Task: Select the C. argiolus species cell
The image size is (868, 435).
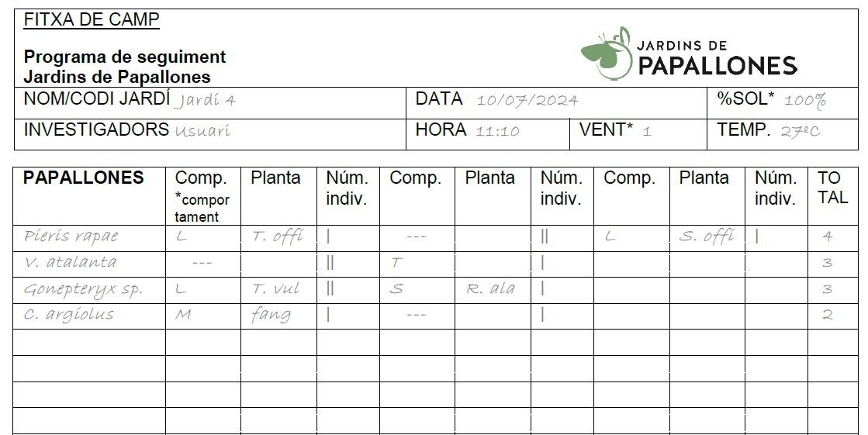Action: (x=89, y=316)
